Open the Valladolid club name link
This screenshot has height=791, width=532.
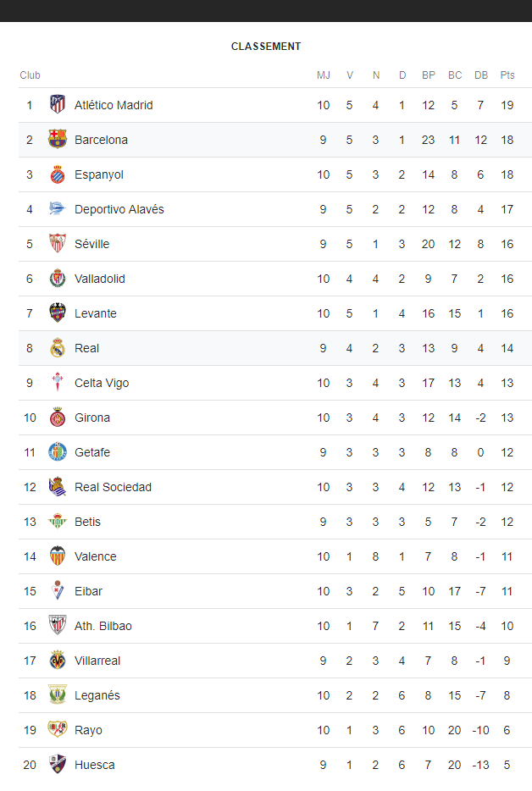(99, 279)
